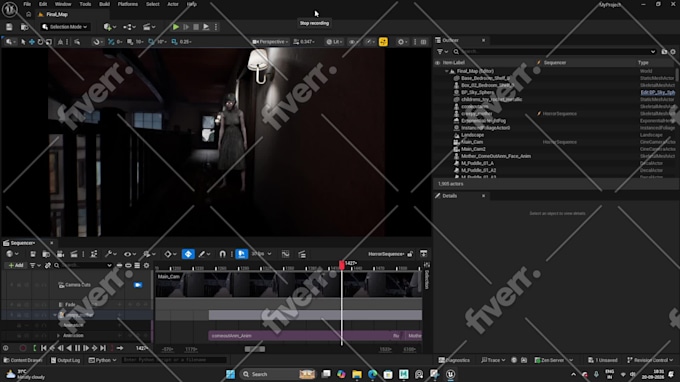Click the Sequencer lock icon beside HorrorSequence
Image resolution: width=680 pixels, height=382 pixels.
pos(410,254)
